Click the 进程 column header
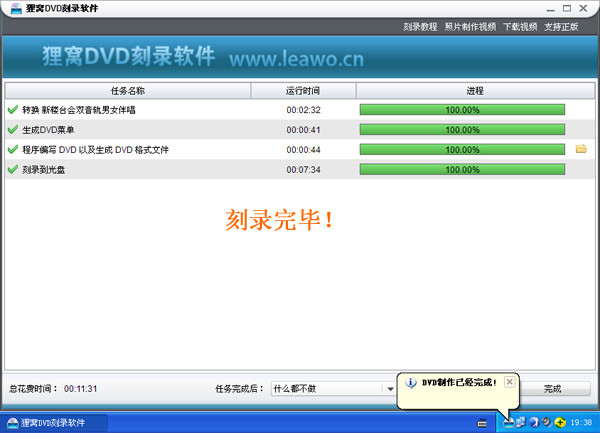600x433 pixels. (x=475, y=91)
